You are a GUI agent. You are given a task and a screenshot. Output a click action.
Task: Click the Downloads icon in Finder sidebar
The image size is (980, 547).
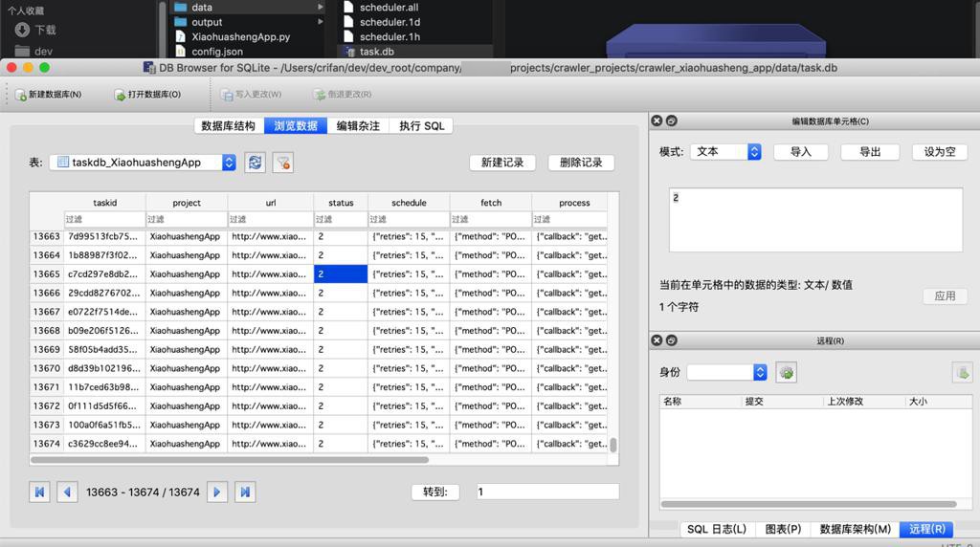coord(23,30)
